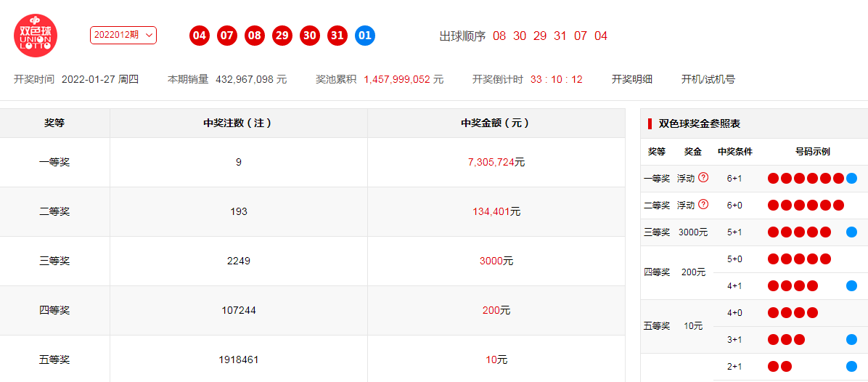The width and height of the screenshot is (868, 382).
Task: Click 200元 in the reference table
Action: (693, 272)
